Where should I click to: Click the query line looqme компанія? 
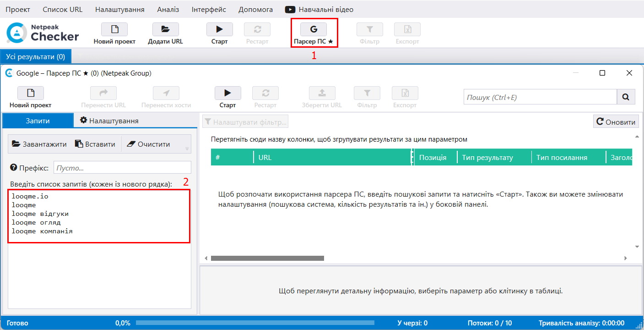(42, 231)
